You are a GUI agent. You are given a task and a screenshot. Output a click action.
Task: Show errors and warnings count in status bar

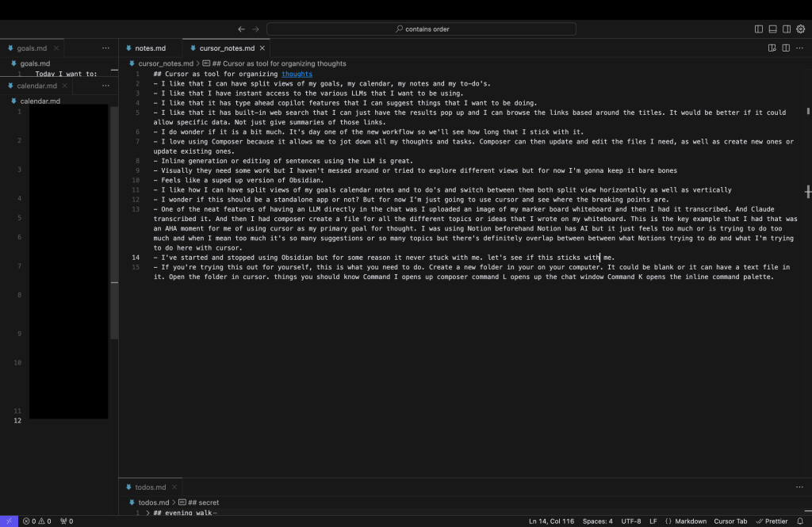coord(37,521)
